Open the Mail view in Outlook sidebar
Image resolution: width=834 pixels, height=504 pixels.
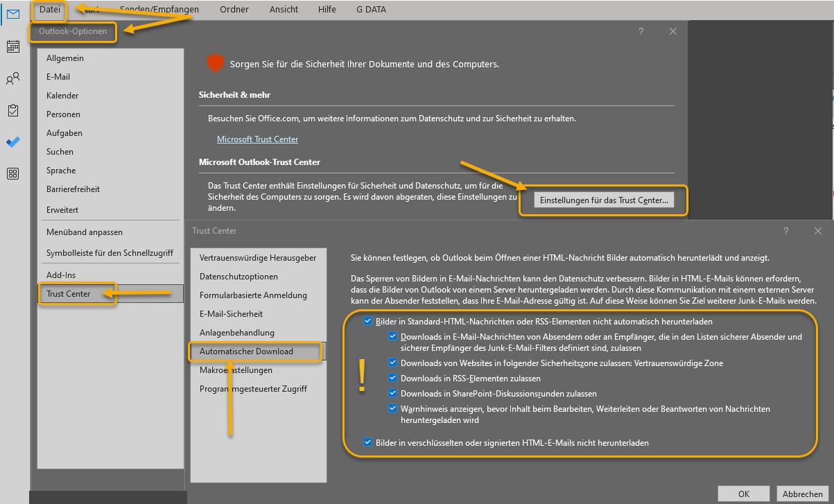tap(12, 14)
